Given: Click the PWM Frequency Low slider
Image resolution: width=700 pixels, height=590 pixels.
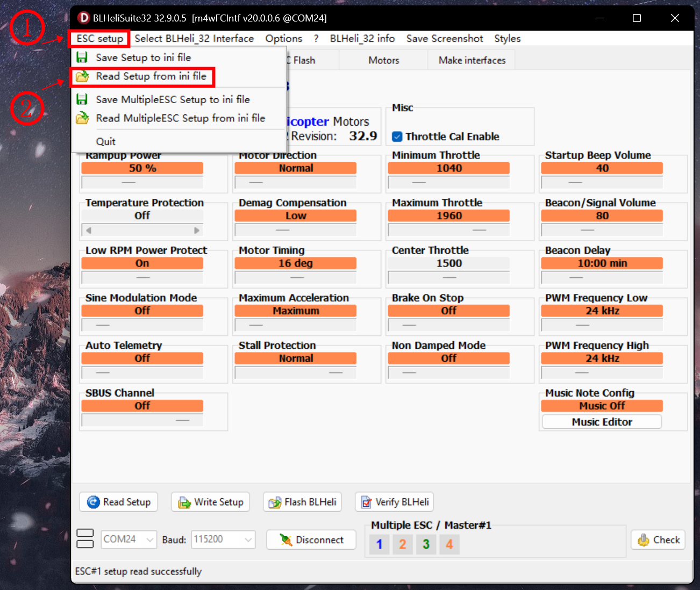Looking at the screenshot, I should [x=602, y=325].
